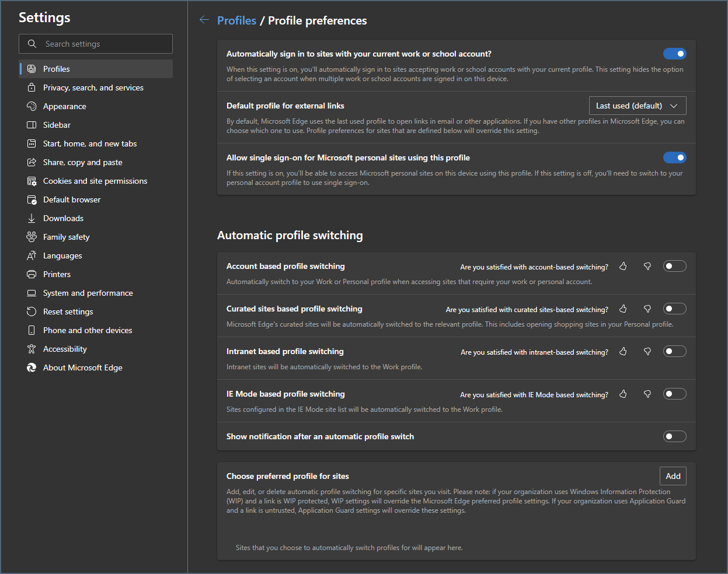Select System and performance in sidebar
The width and height of the screenshot is (728, 574).
88,293
